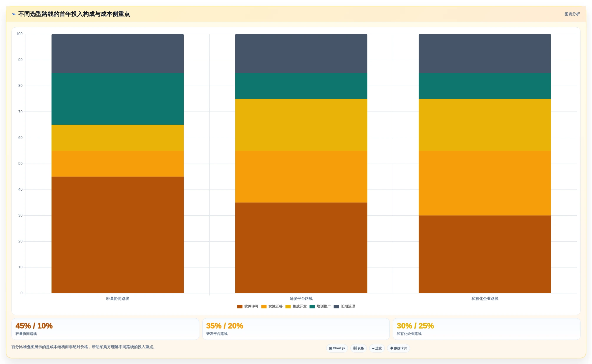Select 长期治理 segment of 私有化企业路线 bar
Viewport: 592px width, 364px height.
tap(485, 54)
